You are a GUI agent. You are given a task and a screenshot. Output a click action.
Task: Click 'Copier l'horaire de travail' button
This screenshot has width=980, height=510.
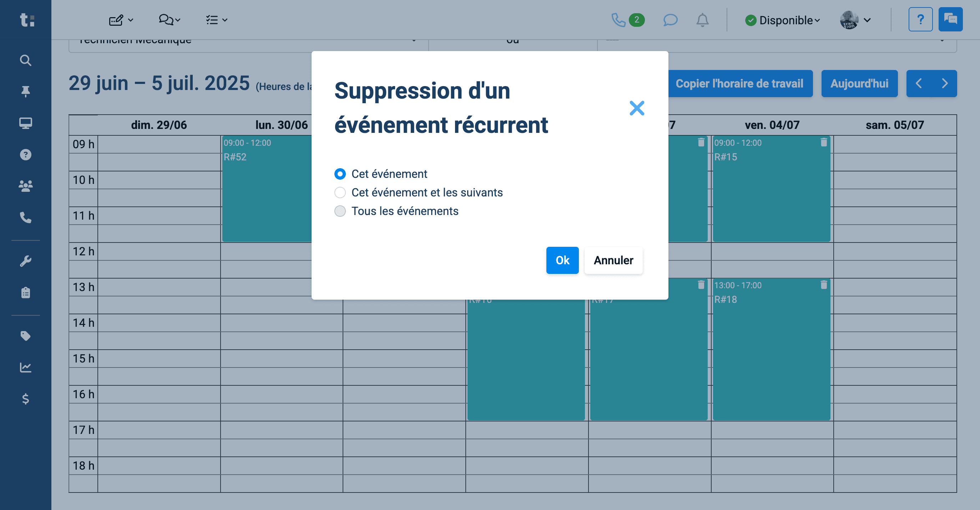(x=739, y=83)
